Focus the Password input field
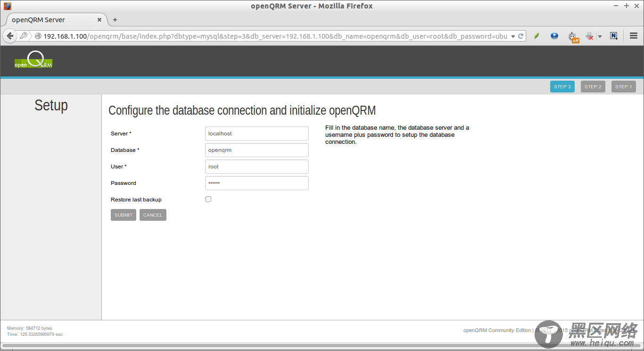644x351 pixels. (257, 183)
